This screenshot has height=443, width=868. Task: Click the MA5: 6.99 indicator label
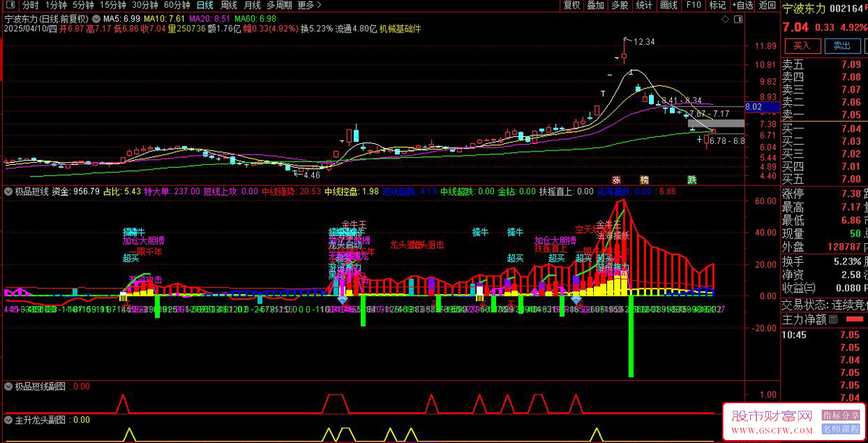tap(122, 18)
